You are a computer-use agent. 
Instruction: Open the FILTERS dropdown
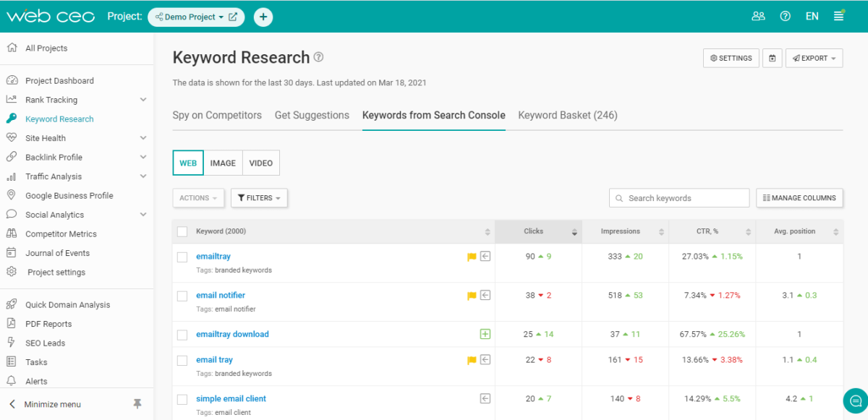[259, 197]
